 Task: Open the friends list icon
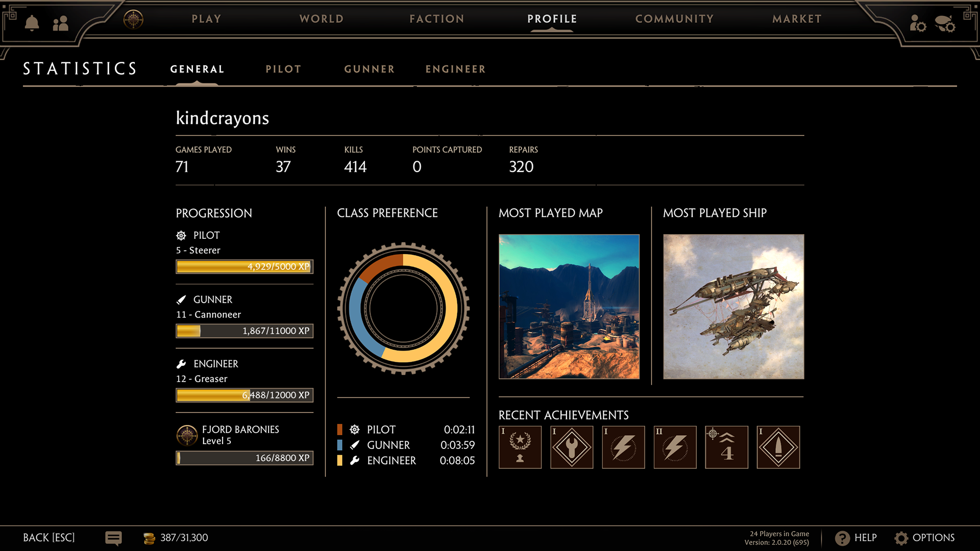60,23
